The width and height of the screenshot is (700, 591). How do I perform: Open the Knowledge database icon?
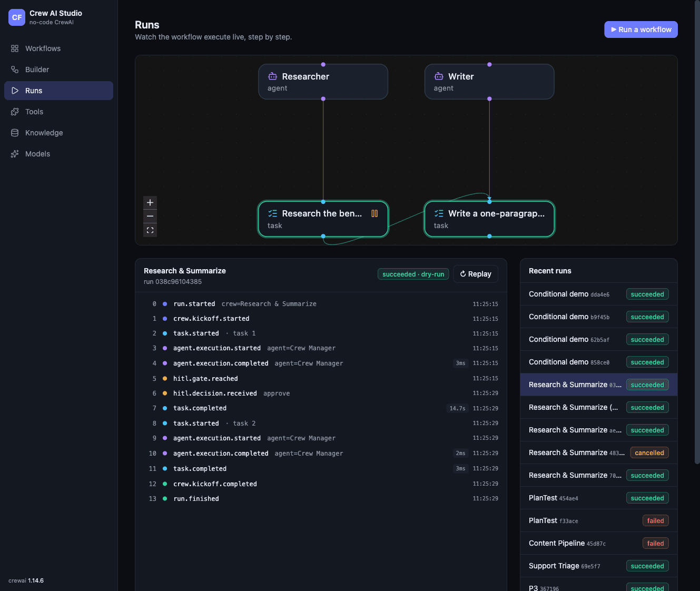[15, 133]
